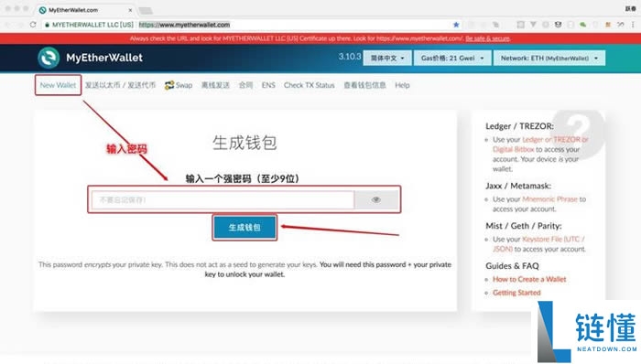This screenshot has height=364, width=641.
Task: Open the 查看钱包信息 tab
Action: point(364,85)
